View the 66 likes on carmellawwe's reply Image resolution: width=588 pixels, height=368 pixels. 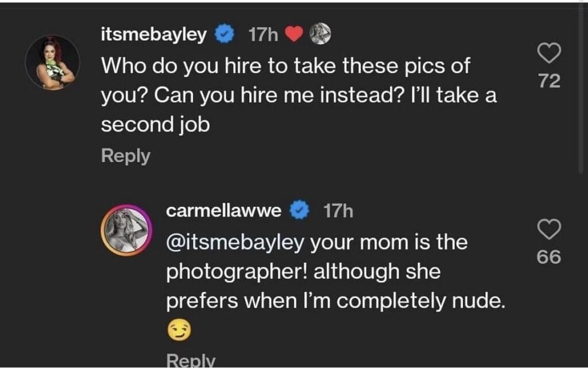[548, 257]
